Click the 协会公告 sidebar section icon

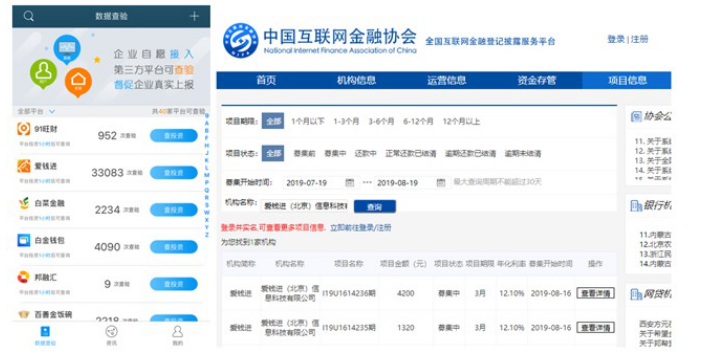coord(636,117)
